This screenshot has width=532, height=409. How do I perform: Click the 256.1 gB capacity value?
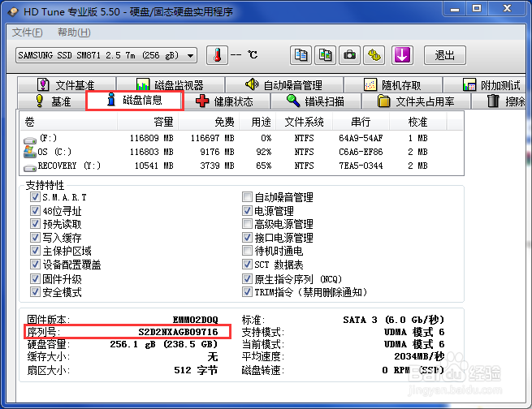[x=163, y=344]
